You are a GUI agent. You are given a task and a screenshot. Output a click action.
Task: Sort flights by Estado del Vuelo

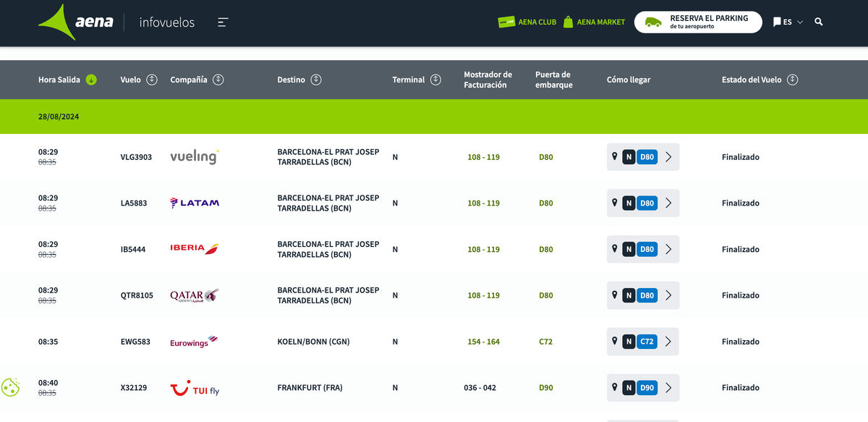[792, 80]
